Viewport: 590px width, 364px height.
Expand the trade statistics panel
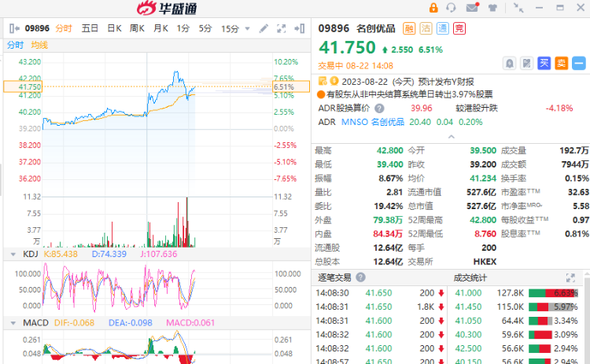coord(570,278)
